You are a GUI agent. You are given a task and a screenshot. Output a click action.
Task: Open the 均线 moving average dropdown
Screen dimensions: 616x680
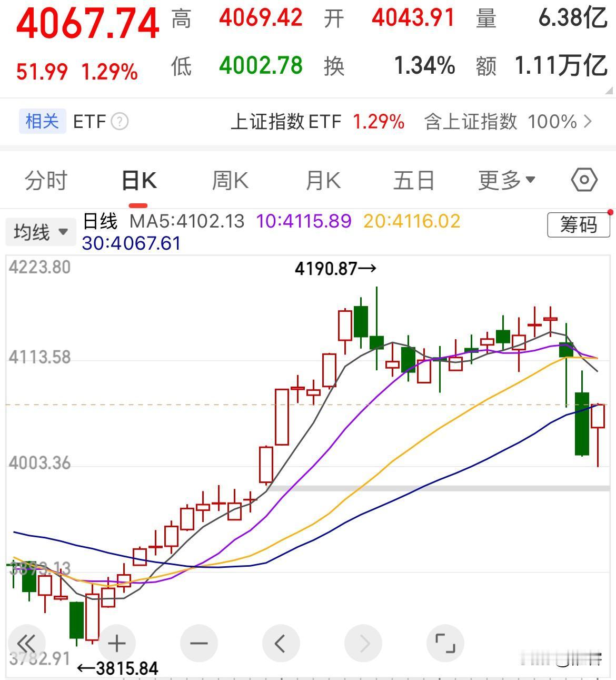[41, 231]
